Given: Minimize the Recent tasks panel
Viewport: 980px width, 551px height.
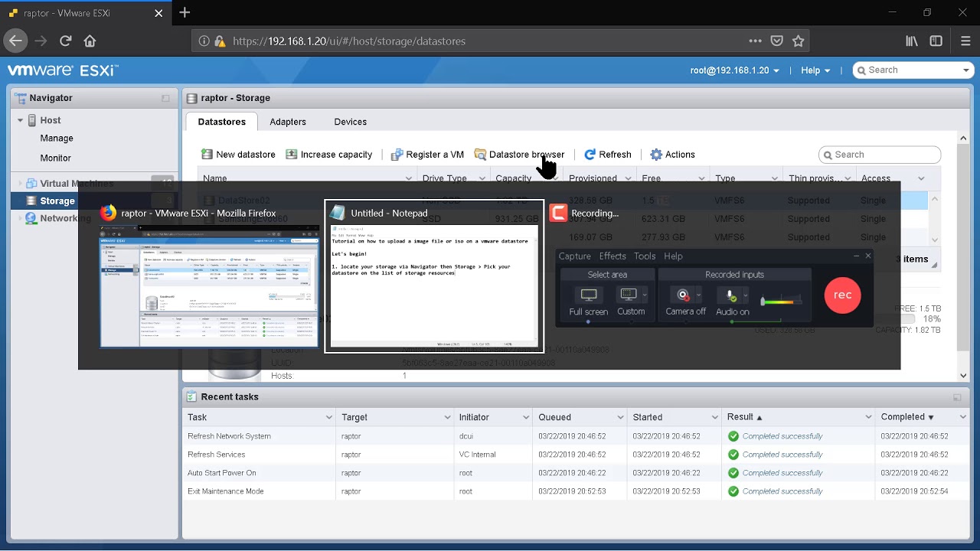Looking at the screenshot, I should (x=957, y=397).
